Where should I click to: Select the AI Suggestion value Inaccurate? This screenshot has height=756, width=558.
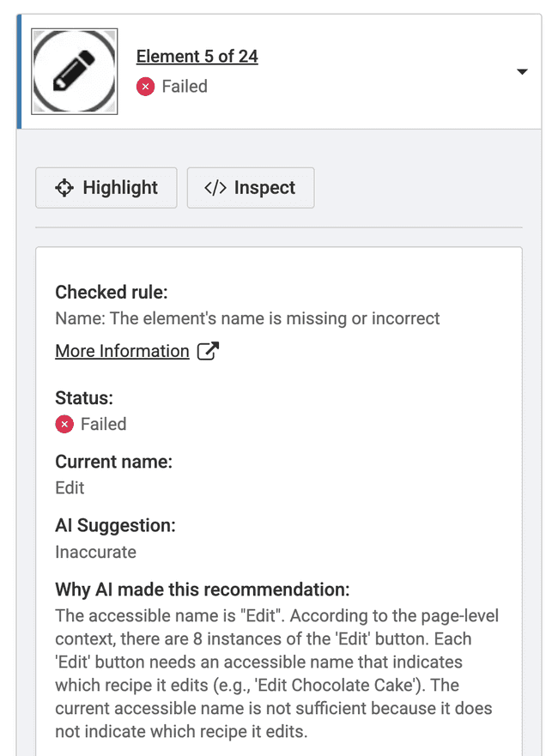coord(95,552)
